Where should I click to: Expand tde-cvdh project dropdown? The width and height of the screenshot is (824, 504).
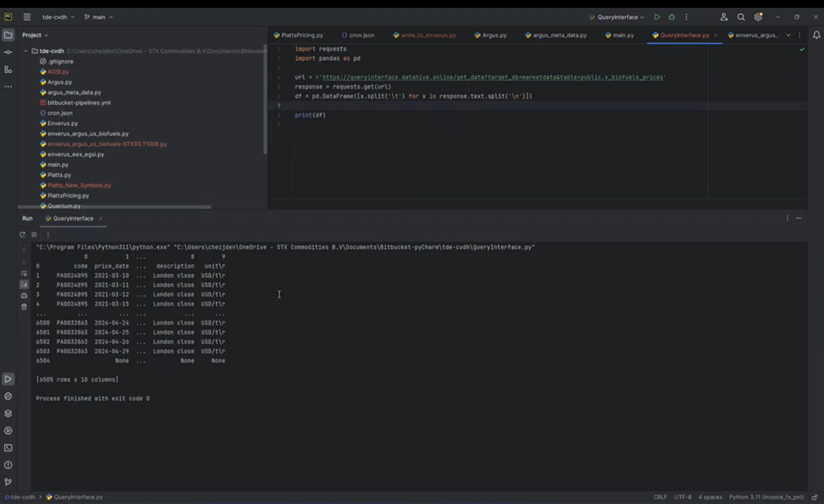58,17
